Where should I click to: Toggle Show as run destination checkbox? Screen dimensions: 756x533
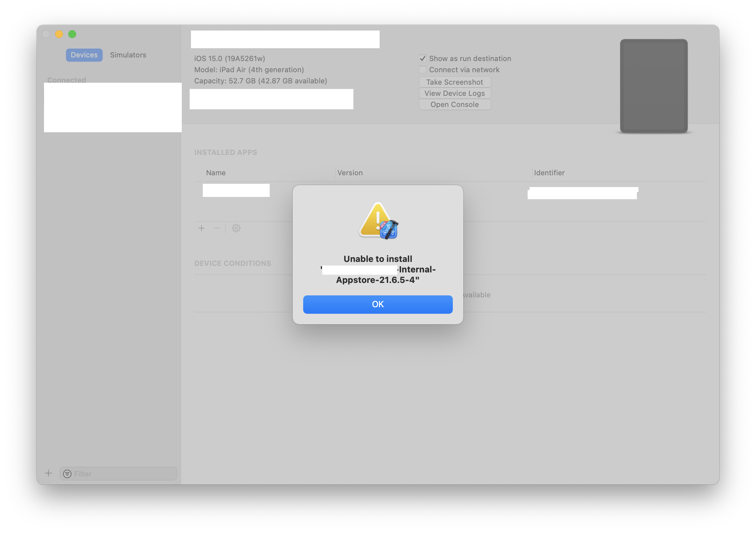tap(422, 58)
